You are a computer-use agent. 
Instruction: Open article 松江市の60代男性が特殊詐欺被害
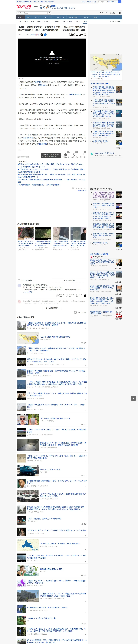tap(56, 372)
